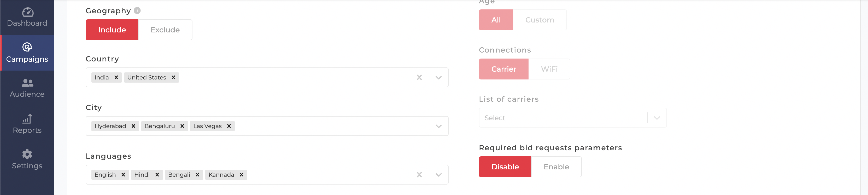Image resolution: width=868 pixels, height=195 pixels.
Task: Remove the India country tag
Action: click(x=116, y=78)
